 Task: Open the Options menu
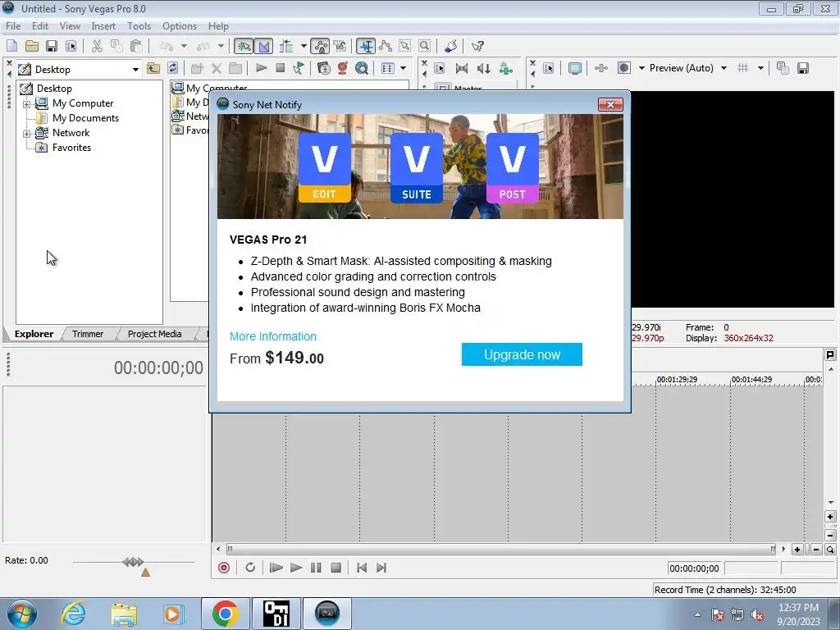[x=180, y=25]
